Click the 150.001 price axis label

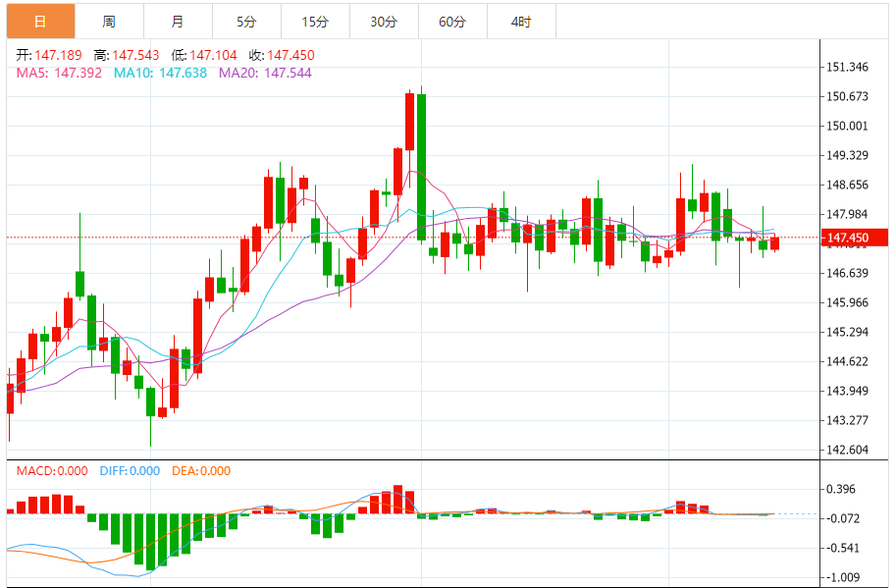coord(848,127)
